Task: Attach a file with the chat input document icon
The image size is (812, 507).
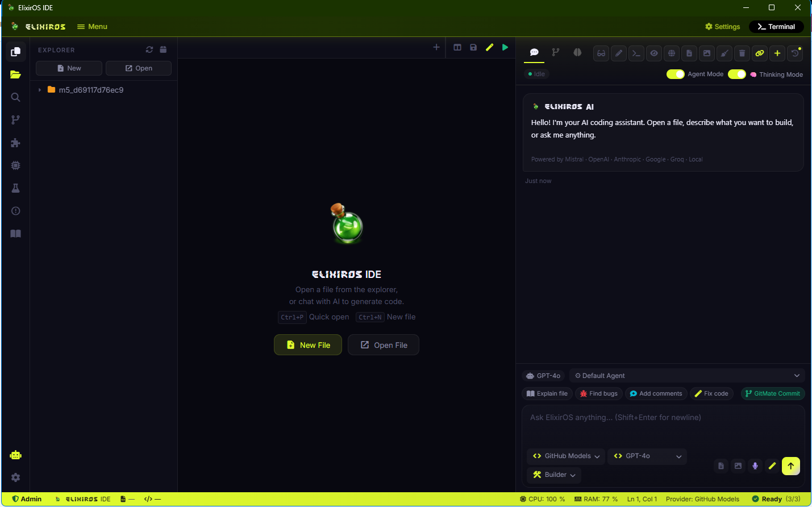Action: [x=721, y=466]
